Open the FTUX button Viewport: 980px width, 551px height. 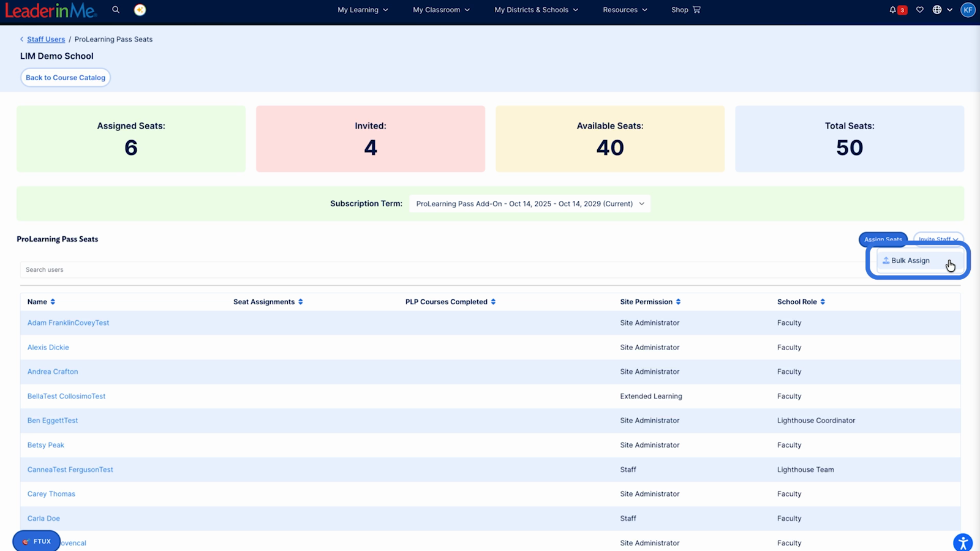point(36,541)
